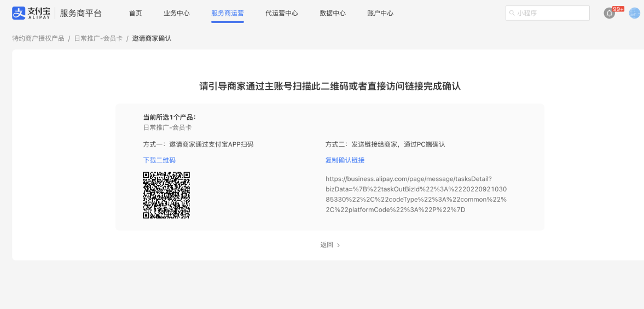Click 当前所选1个产品 label
Screen dimensions: 644x309
click(169, 118)
